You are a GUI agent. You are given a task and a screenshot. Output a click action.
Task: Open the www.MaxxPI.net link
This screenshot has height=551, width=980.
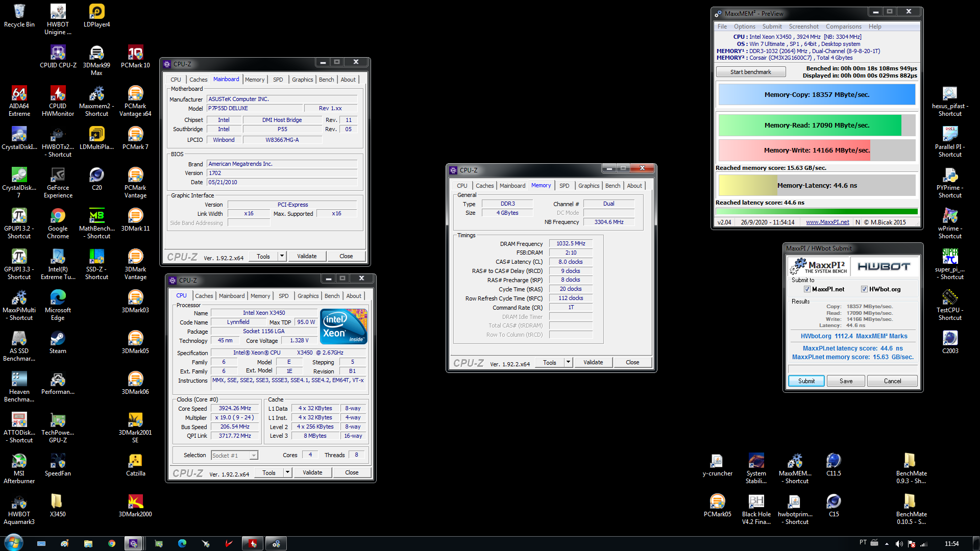coord(827,222)
